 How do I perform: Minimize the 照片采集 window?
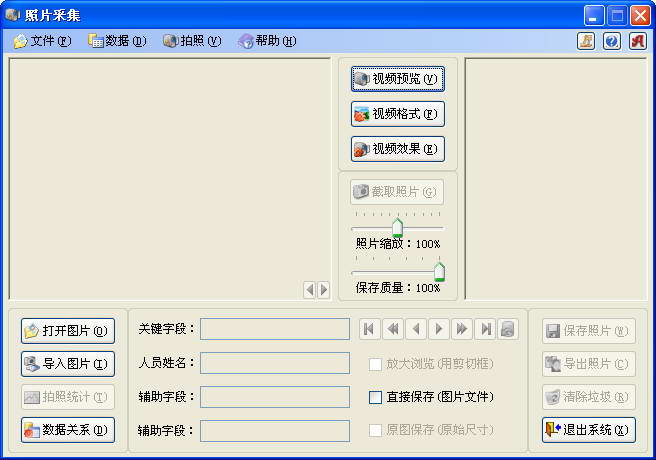(594, 16)
